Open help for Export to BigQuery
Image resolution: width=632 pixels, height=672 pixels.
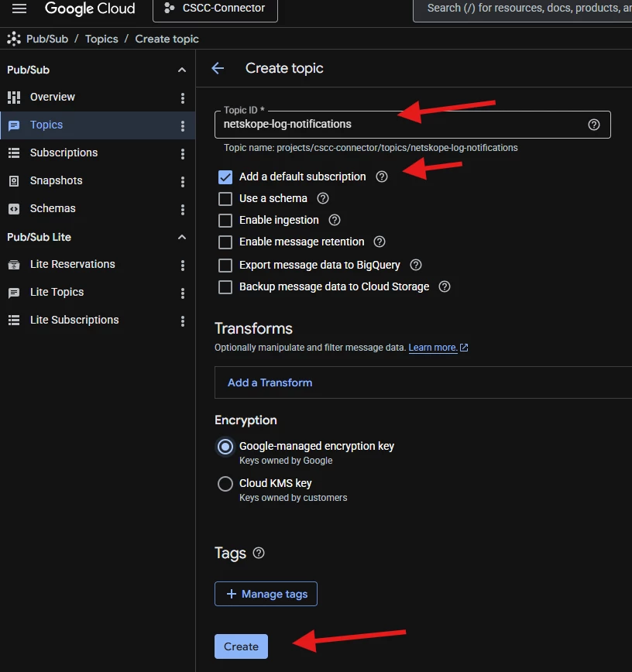pyautogui.click(x=416, y=265)
